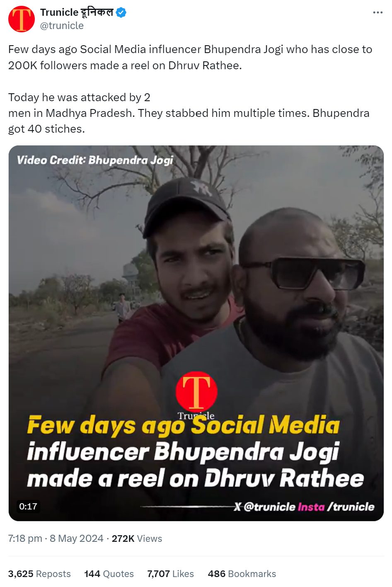Click the tweet text about Bhupendra Jogi
Screen dimensions: 392x587
click(190, 89)
